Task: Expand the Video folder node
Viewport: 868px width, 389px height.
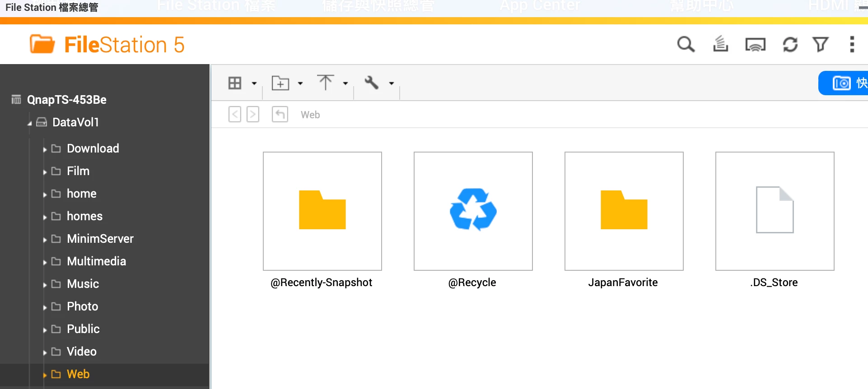Action: click(45, 352)
